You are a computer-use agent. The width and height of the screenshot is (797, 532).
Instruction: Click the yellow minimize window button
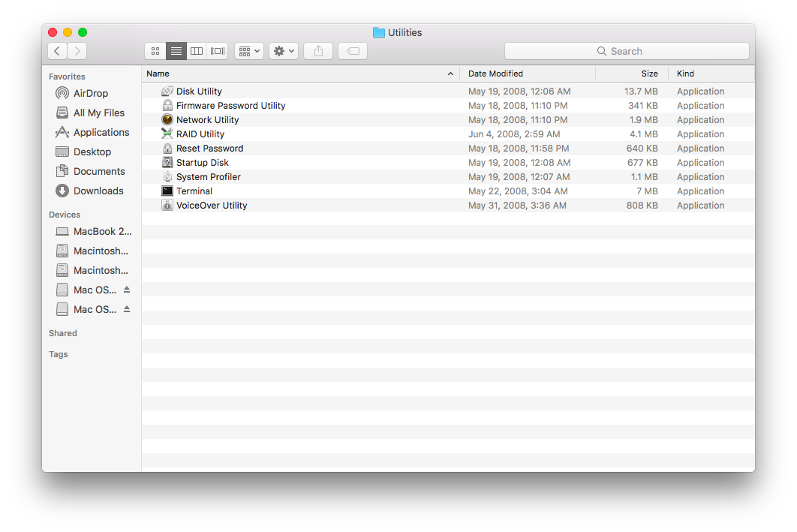coord(68,32)
